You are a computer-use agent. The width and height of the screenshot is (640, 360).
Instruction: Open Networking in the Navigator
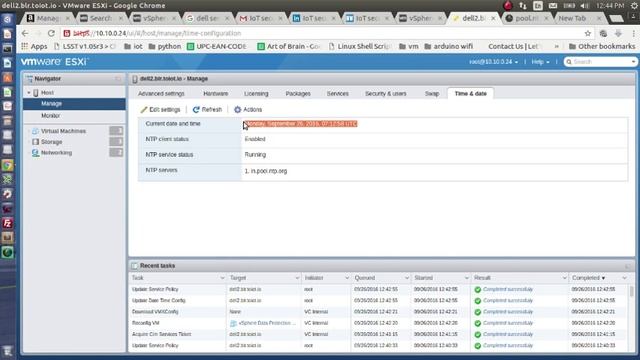coord(56,153)
